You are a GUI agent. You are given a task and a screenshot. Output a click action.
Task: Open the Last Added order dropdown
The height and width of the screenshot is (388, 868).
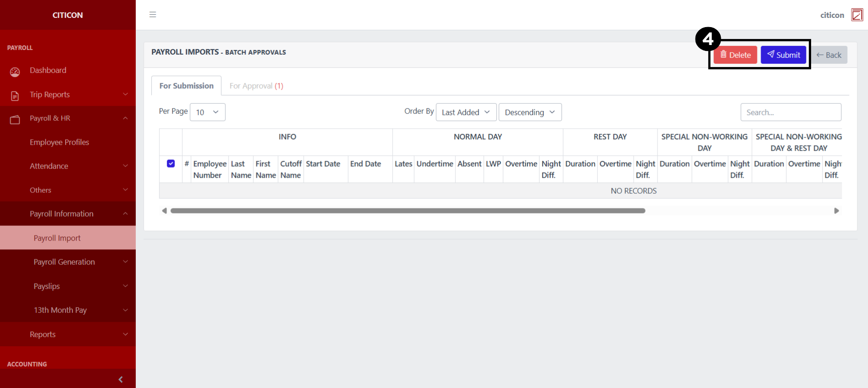[x=466, y=112]
